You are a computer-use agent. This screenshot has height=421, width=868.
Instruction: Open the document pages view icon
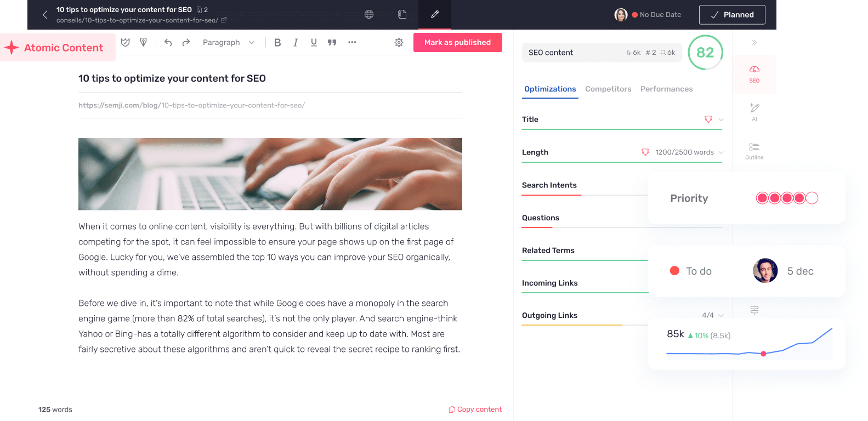click(x=402, y=14)
